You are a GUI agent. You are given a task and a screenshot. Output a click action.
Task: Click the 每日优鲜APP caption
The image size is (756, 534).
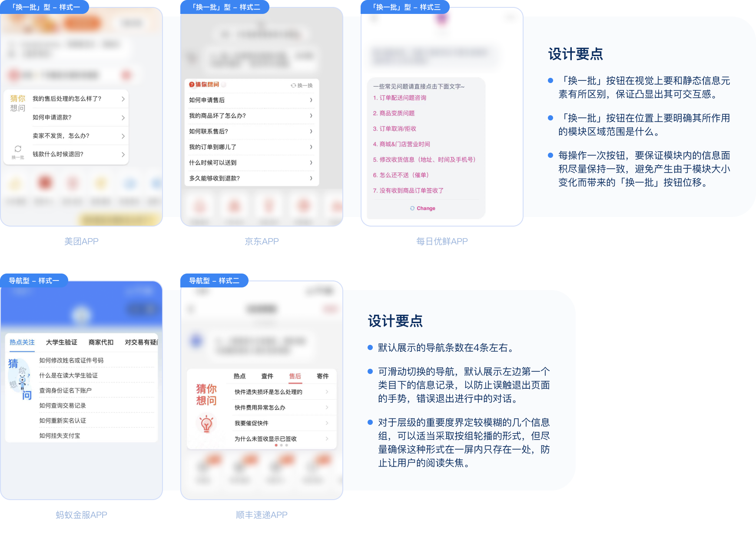pyautogui.click(x=442, y=241)
